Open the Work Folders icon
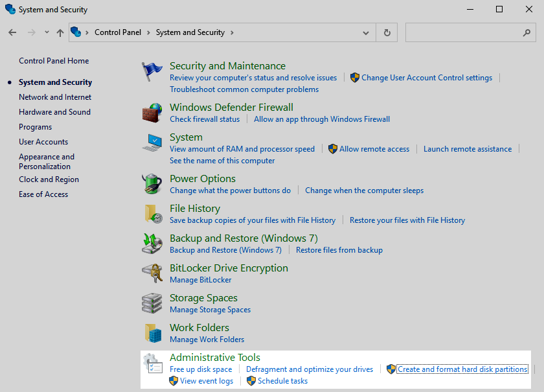This screenshot has width=544, height=392. click(152, 333)
